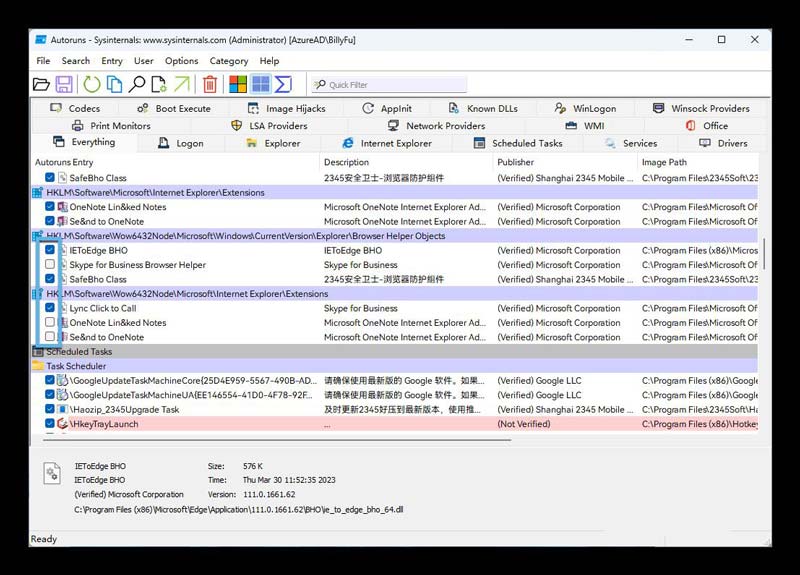
Task: Open the Category menu
Action: 229,61
